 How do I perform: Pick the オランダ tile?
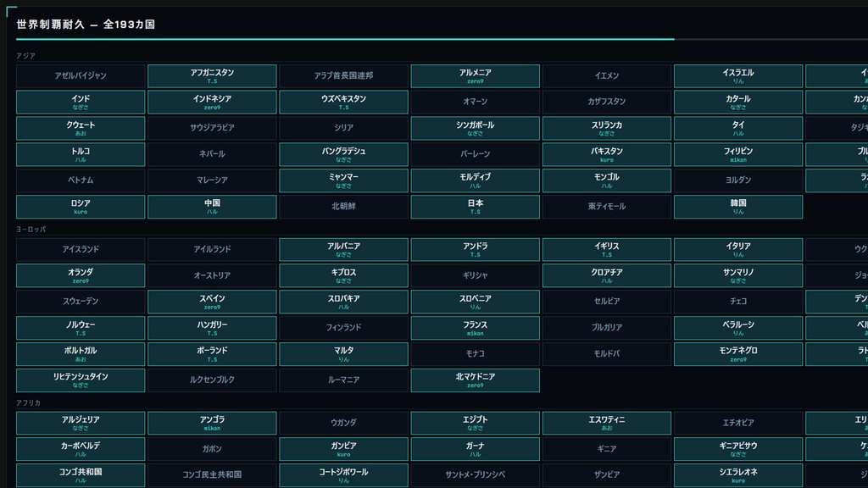point(81,275)
